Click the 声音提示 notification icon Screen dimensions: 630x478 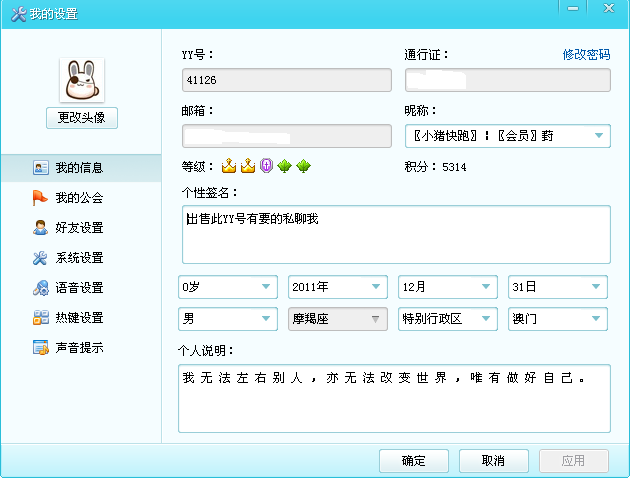[41, 347]
